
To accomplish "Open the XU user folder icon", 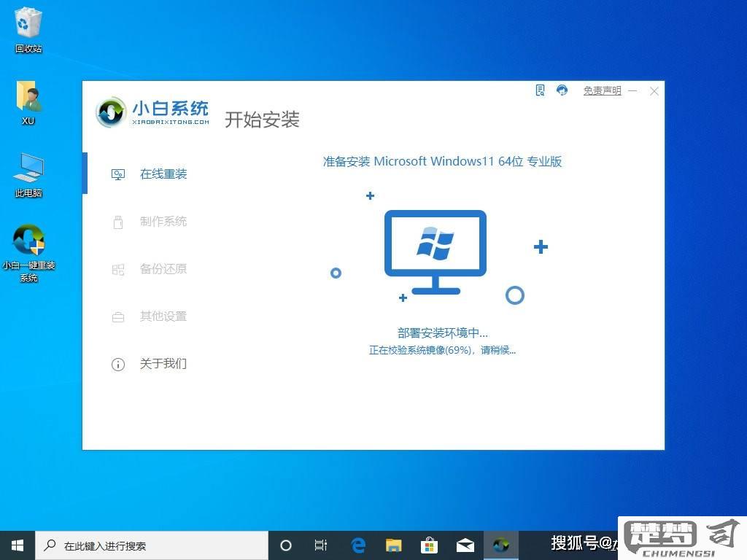I will 28,102.
